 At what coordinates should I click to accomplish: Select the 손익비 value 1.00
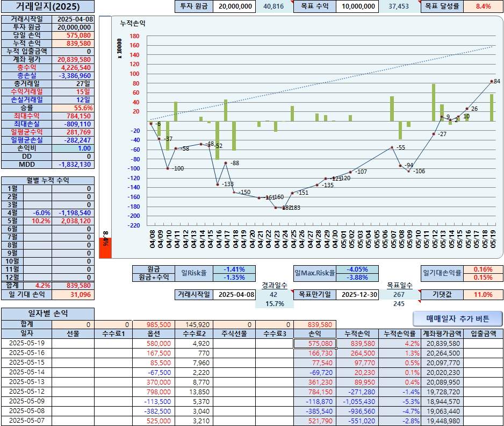coord(73,148)
